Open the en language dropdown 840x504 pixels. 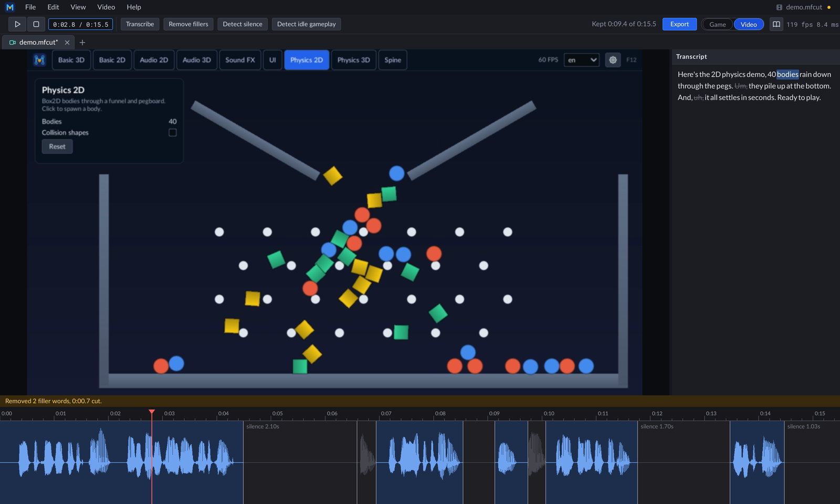(x=582, y=60)
